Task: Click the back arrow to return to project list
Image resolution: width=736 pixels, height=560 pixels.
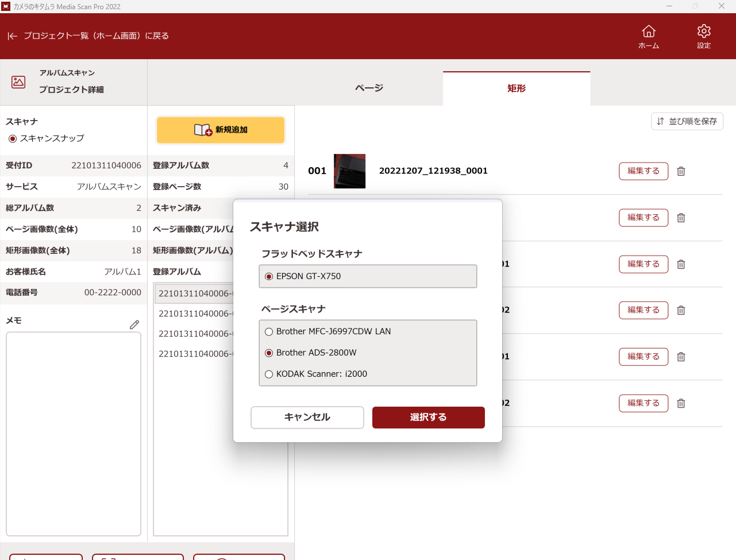Action: coord(12,36)
